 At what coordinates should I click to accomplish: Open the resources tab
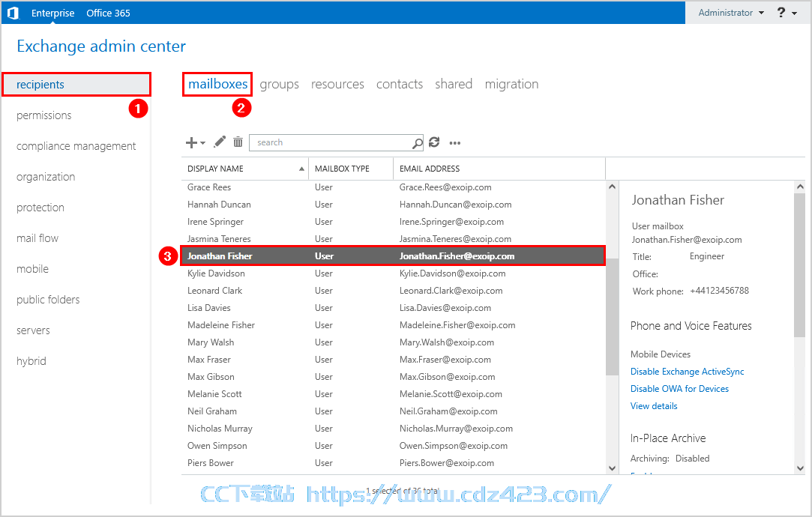337,84
